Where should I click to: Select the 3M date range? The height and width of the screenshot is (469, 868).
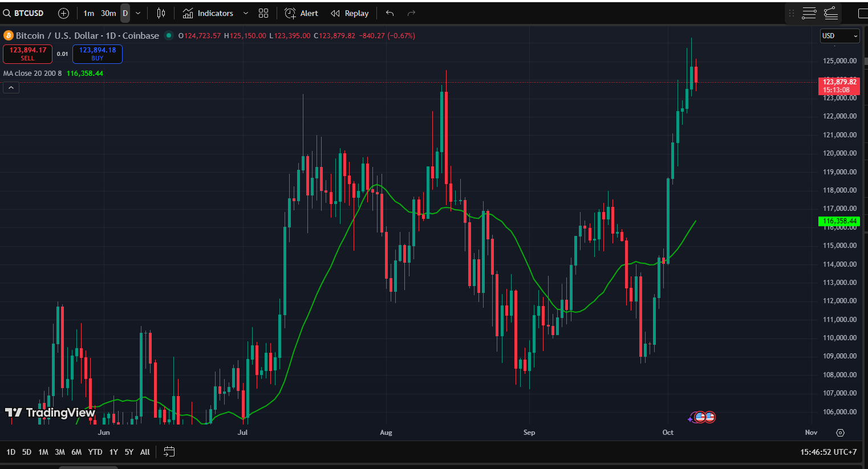[60, 452]
